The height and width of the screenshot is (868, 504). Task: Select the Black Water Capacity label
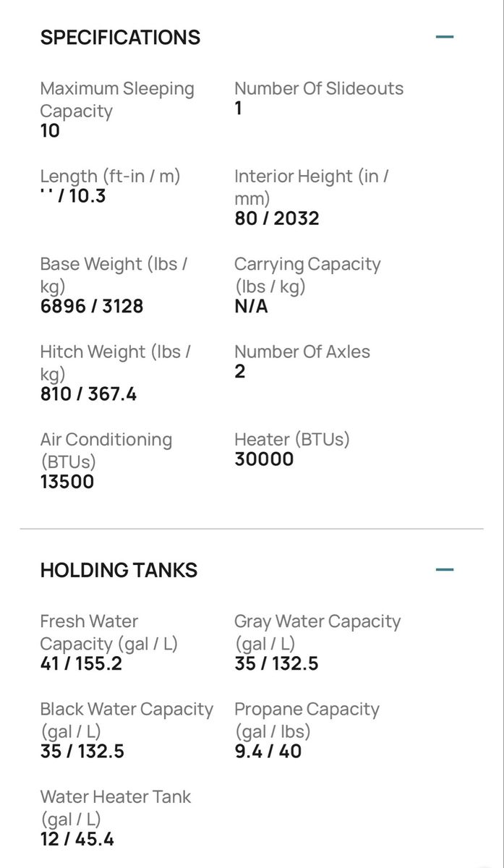click(x=127, y=720)
